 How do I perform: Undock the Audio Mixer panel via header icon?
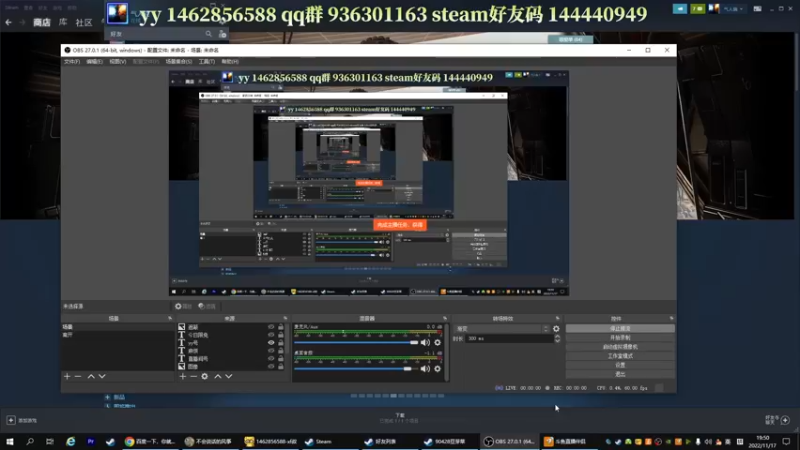click(x=445, y=318)
